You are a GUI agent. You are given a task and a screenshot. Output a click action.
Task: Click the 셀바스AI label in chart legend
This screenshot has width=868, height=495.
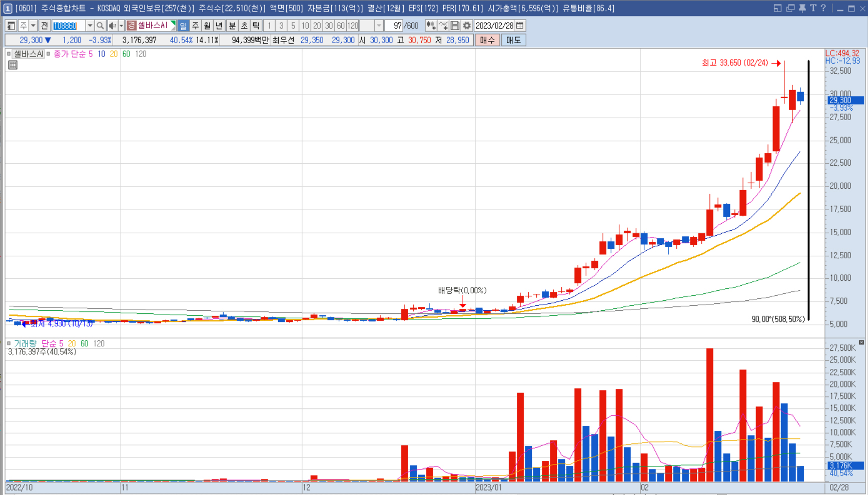tap(29, 54)
